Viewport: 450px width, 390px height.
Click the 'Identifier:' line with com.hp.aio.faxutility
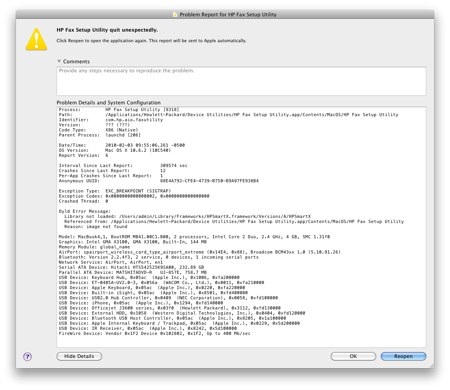click(111, 120)
